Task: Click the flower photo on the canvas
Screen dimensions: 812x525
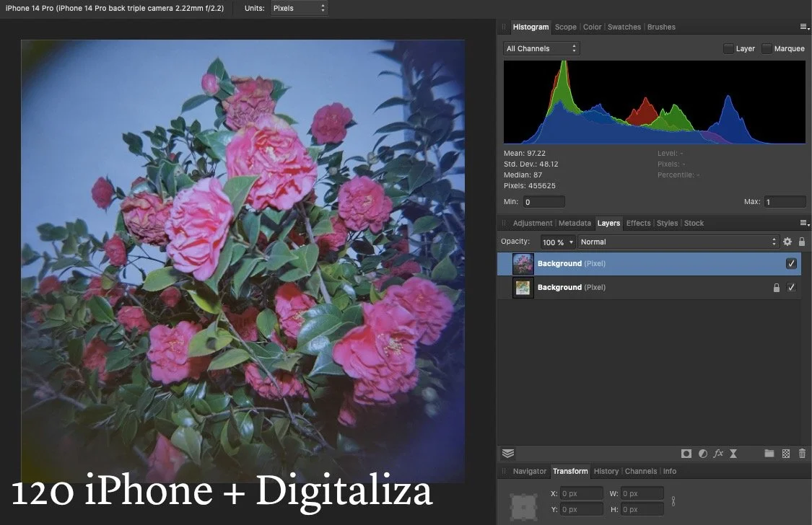Action: click(x=243, y=261)
